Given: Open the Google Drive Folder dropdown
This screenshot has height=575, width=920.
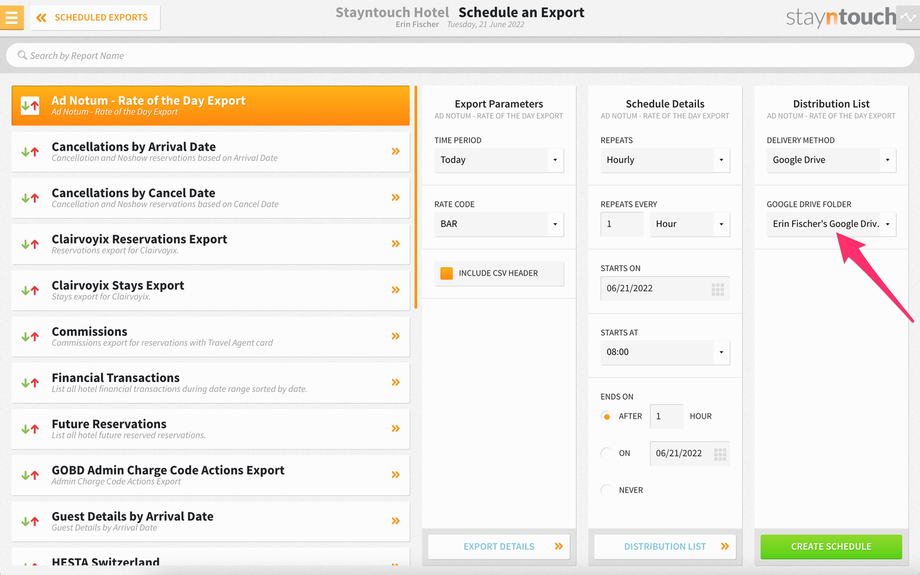Looking at the screenshot, I should (831, 224).
